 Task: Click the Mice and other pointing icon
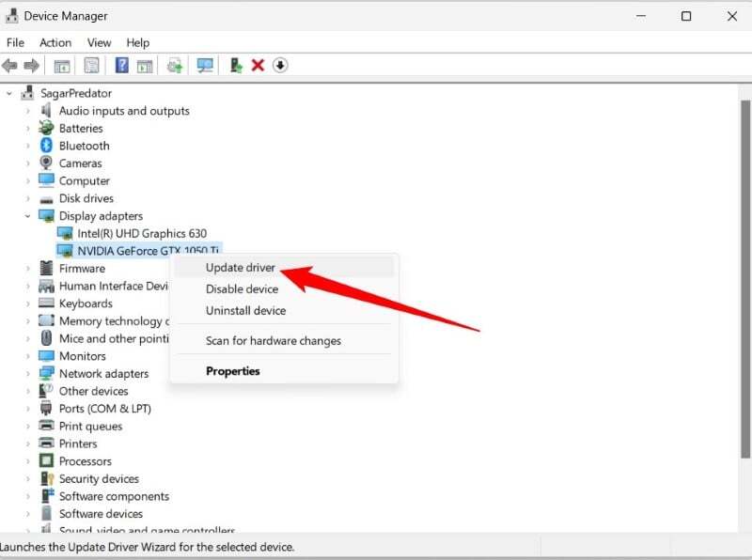[46, 338]
